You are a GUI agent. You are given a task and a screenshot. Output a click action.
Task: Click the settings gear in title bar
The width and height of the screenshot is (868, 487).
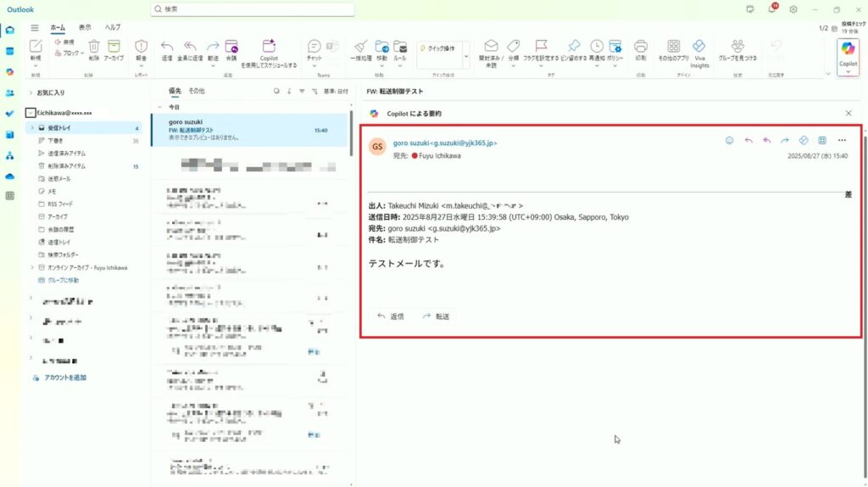(793, 9)
